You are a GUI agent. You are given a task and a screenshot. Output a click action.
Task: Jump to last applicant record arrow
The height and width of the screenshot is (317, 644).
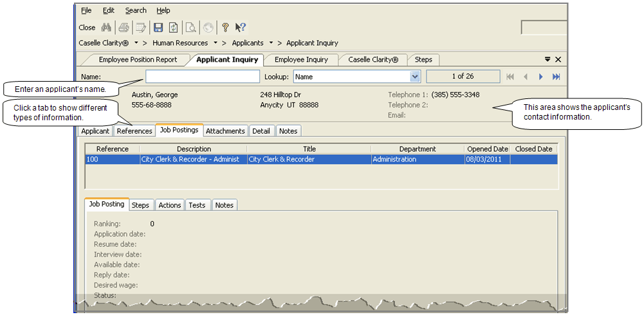point(557,77)
